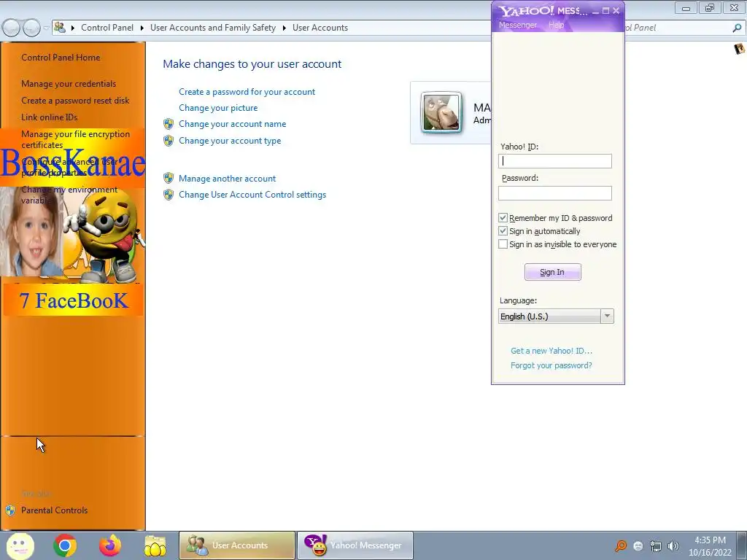Open the folder icon on the taskbar
This screenshot has width=747, height=560.
click(155, 545)
